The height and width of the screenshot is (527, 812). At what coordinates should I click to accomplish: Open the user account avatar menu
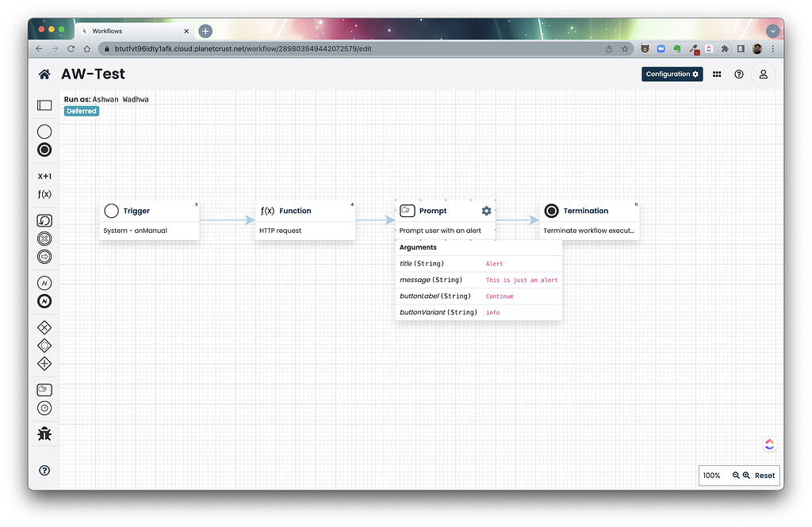(763, 74)
